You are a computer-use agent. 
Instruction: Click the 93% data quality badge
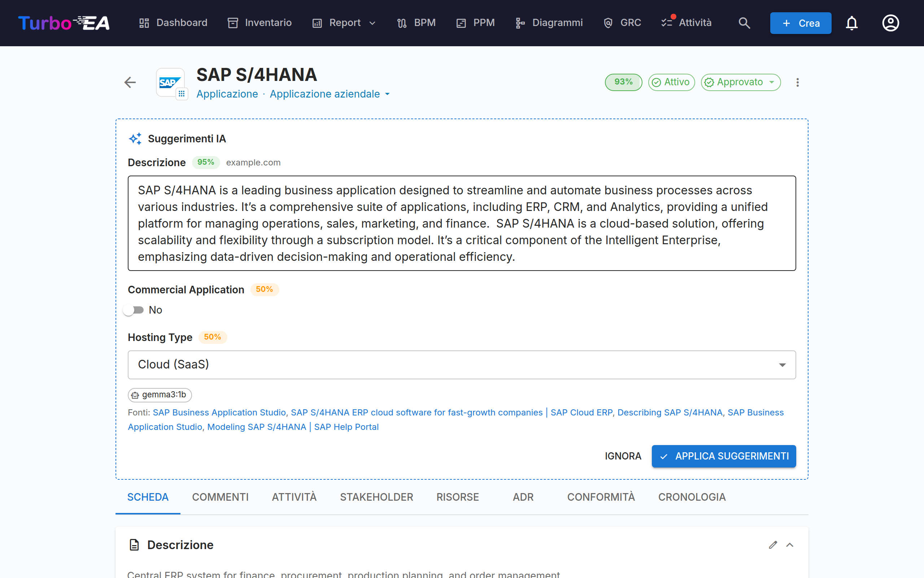tap(623, 82)
